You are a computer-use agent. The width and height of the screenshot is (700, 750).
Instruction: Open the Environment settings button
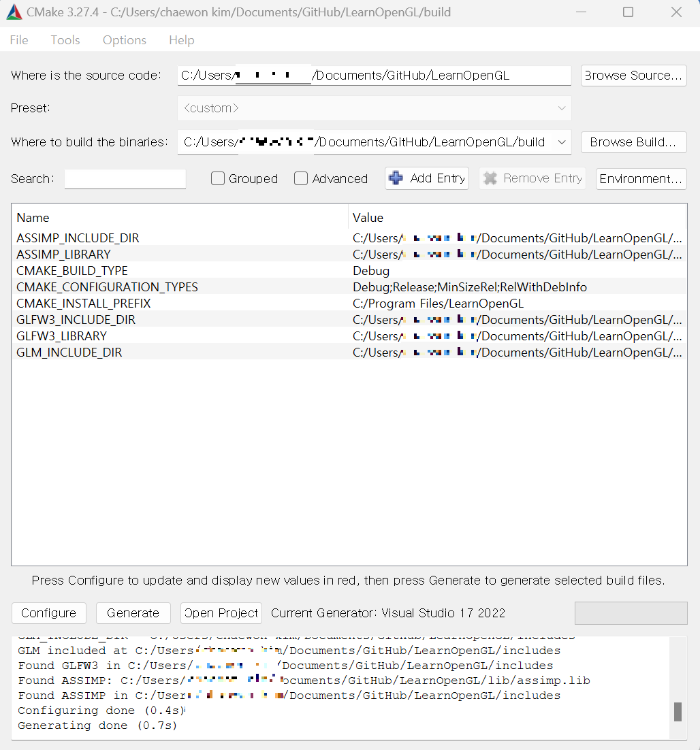coord(641,179)
